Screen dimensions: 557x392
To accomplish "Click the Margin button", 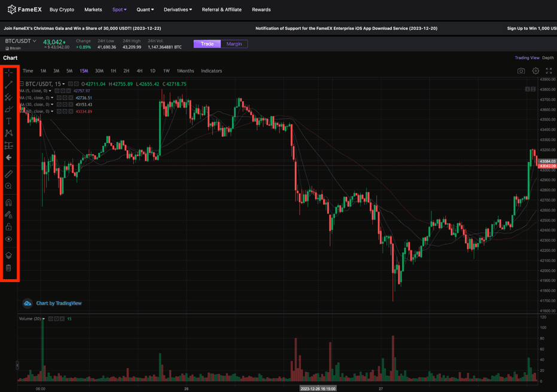I will (234, 44).
